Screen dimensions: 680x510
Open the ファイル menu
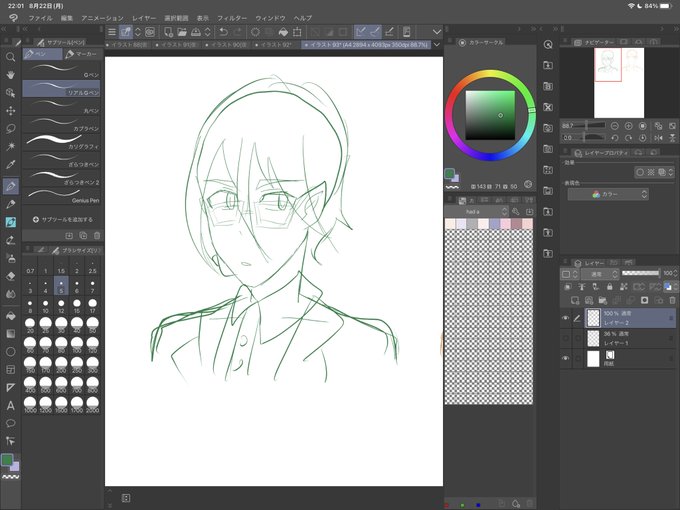40,18
